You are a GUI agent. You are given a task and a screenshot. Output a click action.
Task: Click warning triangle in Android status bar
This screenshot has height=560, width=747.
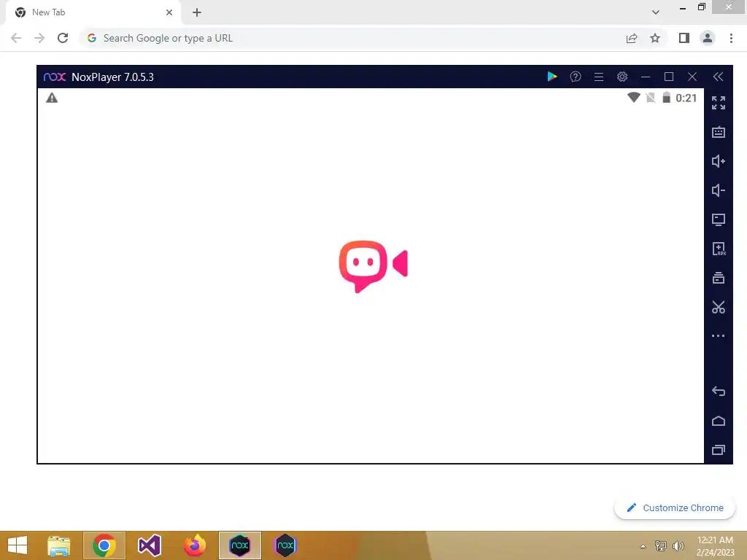click(52, 98)
